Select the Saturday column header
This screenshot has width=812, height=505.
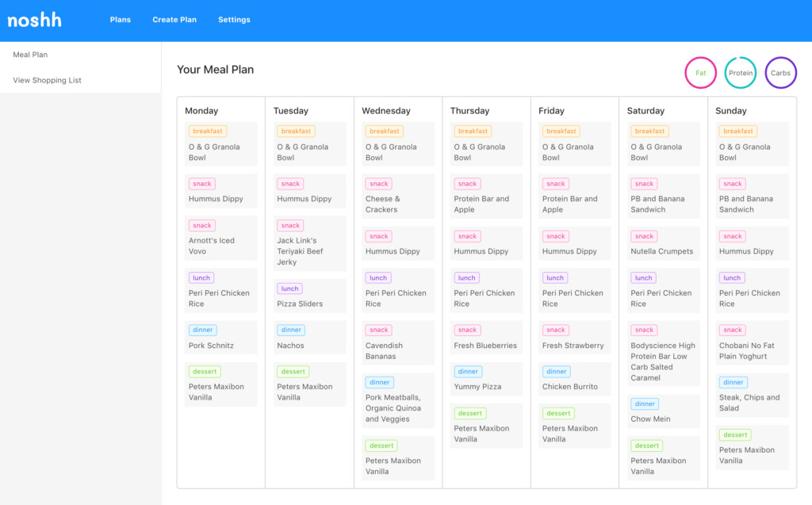(645, 111)
